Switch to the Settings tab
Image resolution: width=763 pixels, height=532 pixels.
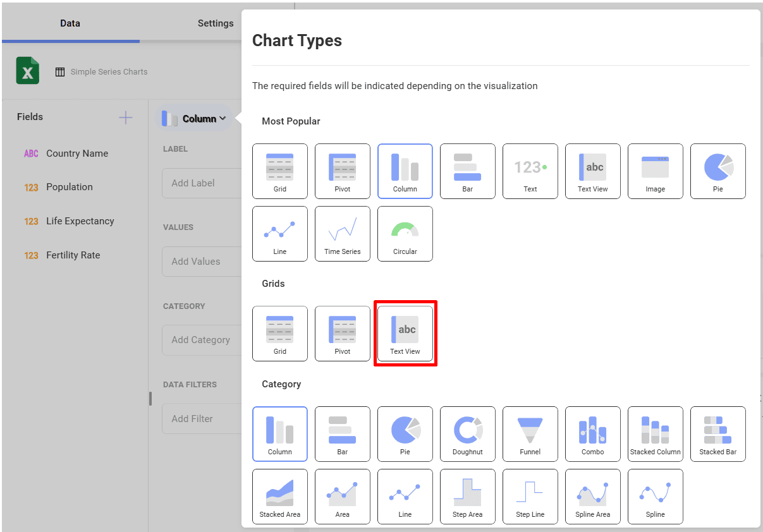tap(216, 23)
